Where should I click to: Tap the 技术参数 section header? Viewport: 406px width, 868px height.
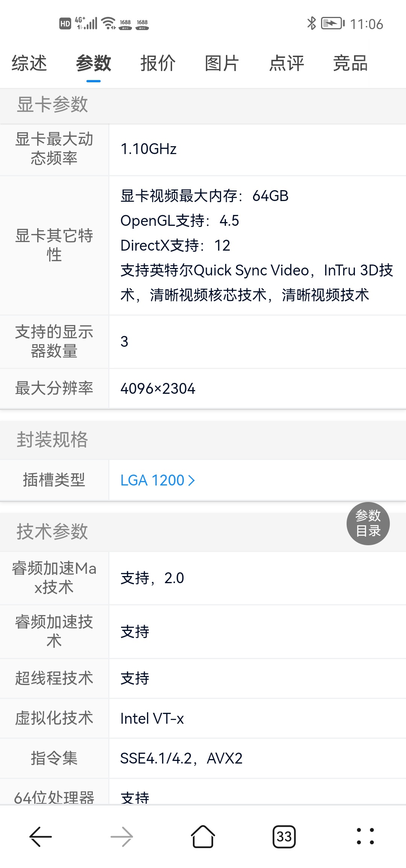tap(52, 532)
